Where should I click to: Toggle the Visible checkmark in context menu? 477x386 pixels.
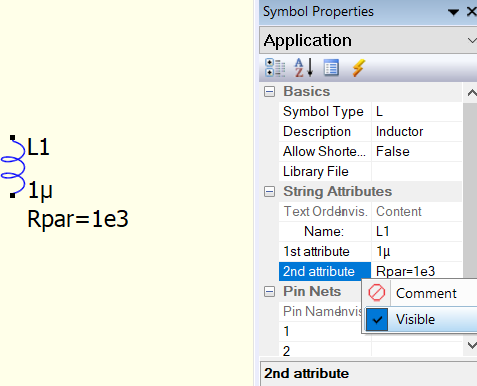click(x=377, y=320)
